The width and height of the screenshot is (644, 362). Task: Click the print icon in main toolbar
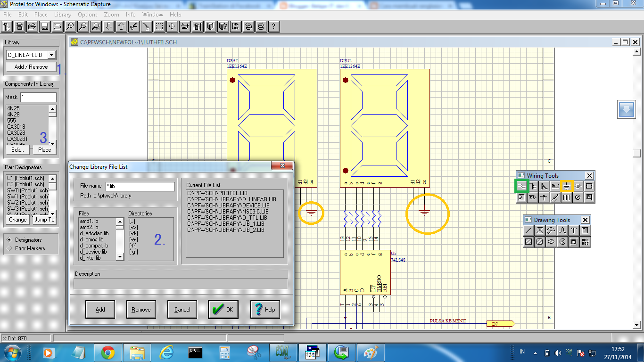click(x=57, y=26)
